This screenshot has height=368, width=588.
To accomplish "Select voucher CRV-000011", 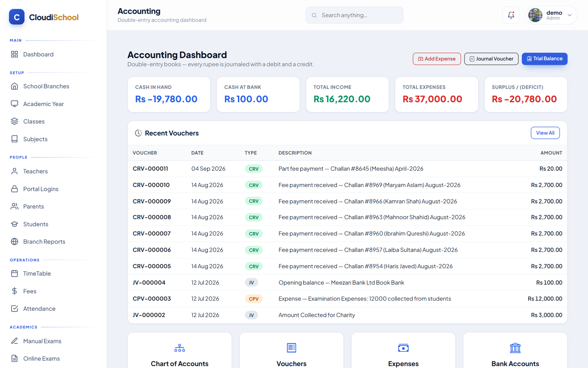I will pyautogui.click(x=150, y=169).
